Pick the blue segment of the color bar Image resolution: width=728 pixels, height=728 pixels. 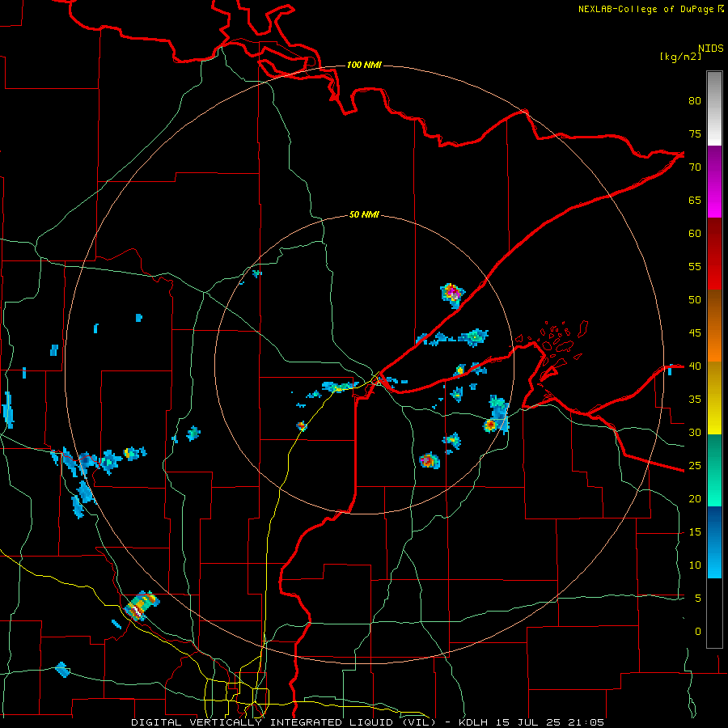point(714,542)
